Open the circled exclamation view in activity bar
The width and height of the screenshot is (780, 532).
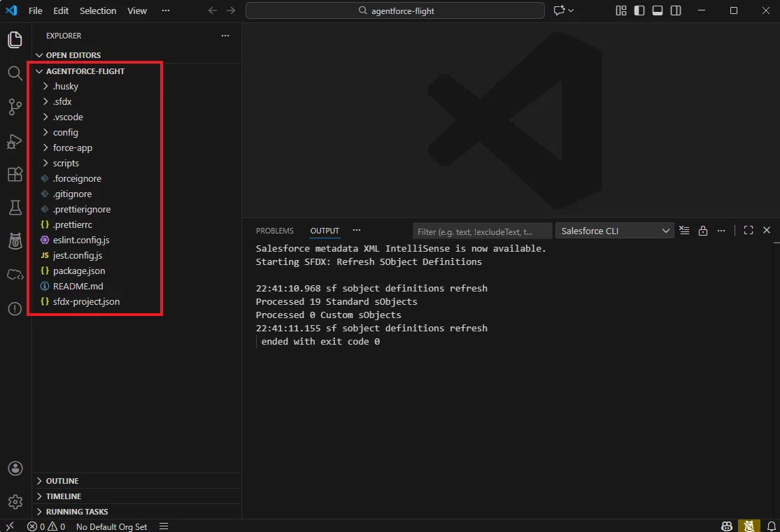(x=15, y=309)
